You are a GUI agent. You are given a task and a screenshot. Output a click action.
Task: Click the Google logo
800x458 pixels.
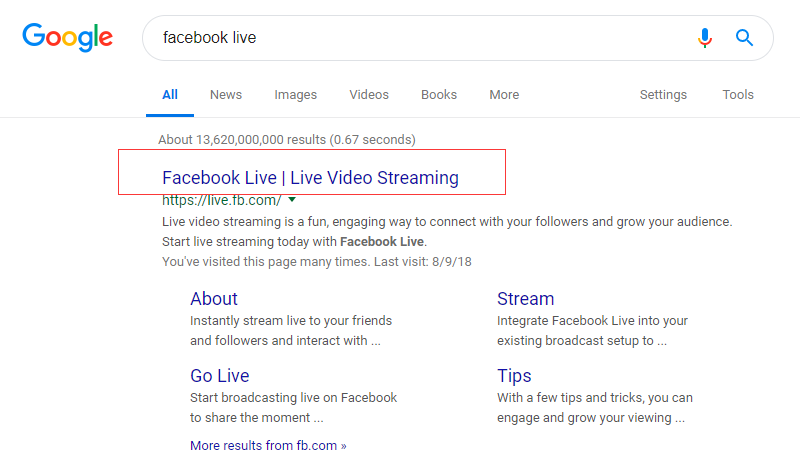click(x=67, y=37)
